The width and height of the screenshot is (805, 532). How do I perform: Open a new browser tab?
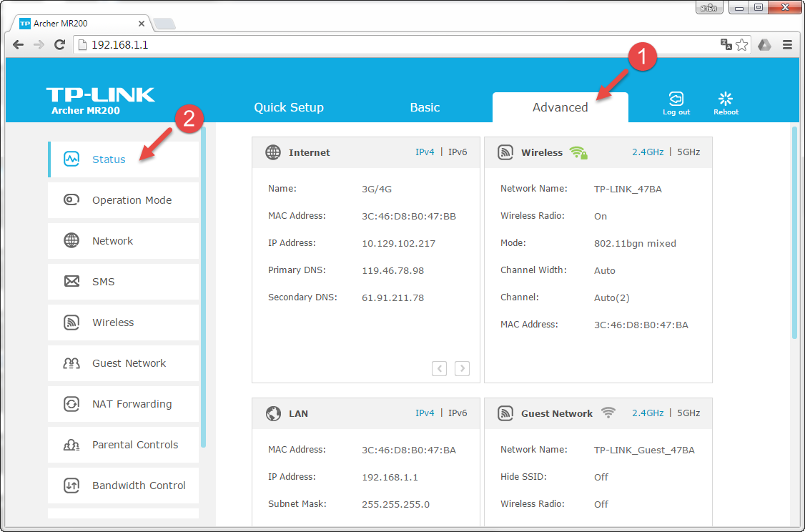tap(164, 24)
